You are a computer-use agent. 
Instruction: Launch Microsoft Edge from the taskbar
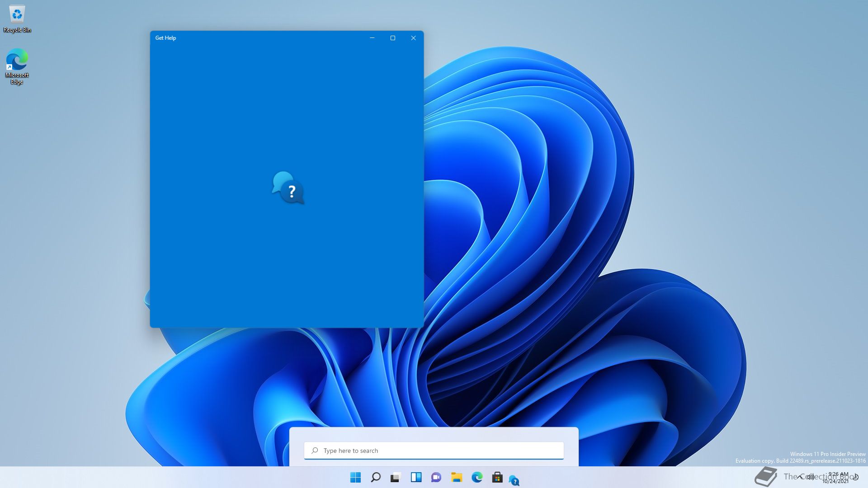[477, 477]
